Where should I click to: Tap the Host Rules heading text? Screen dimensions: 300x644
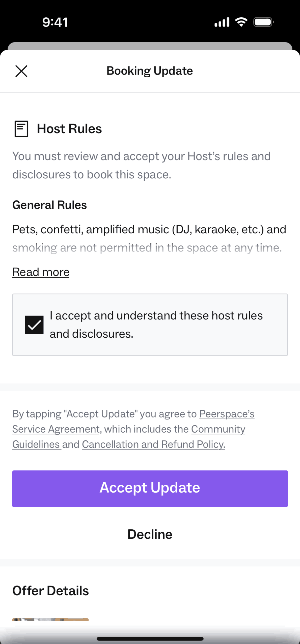click(x=69, y=129)
